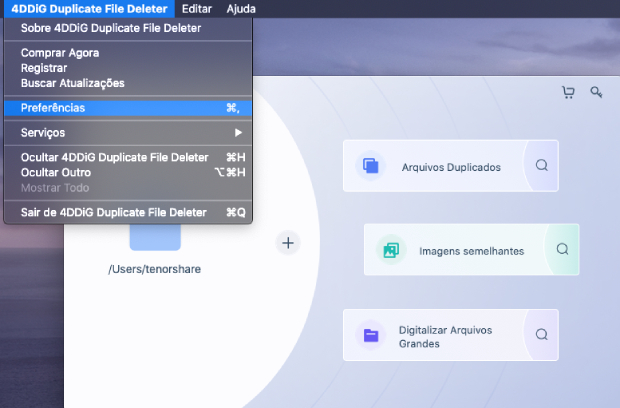This screenshot has width=620, height=408.
Task: Click the Imagens semelhantes green icon
Action: point(391,250)
